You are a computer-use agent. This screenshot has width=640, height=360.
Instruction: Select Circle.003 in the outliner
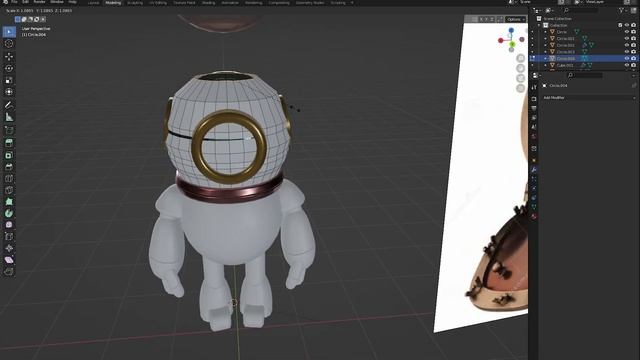pos(566,52)
